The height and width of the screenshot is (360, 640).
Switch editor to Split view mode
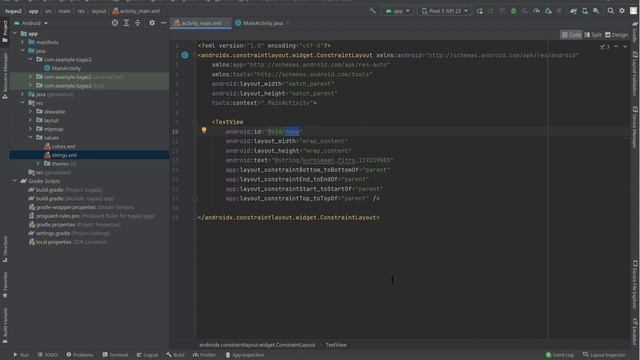click(593, 35)
